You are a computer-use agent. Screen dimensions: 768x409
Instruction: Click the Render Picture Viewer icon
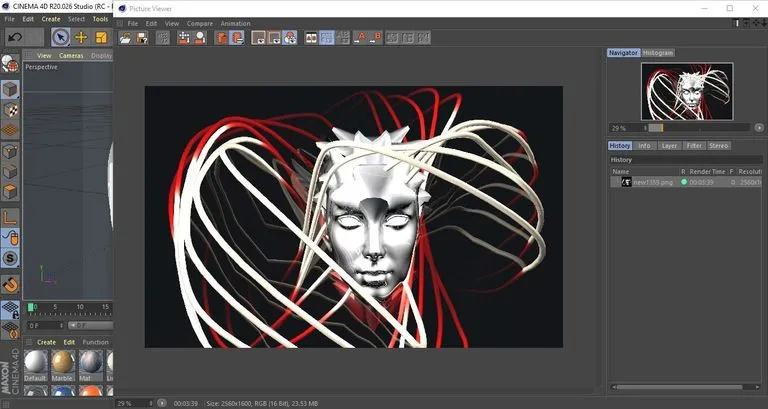coord(221,38)
